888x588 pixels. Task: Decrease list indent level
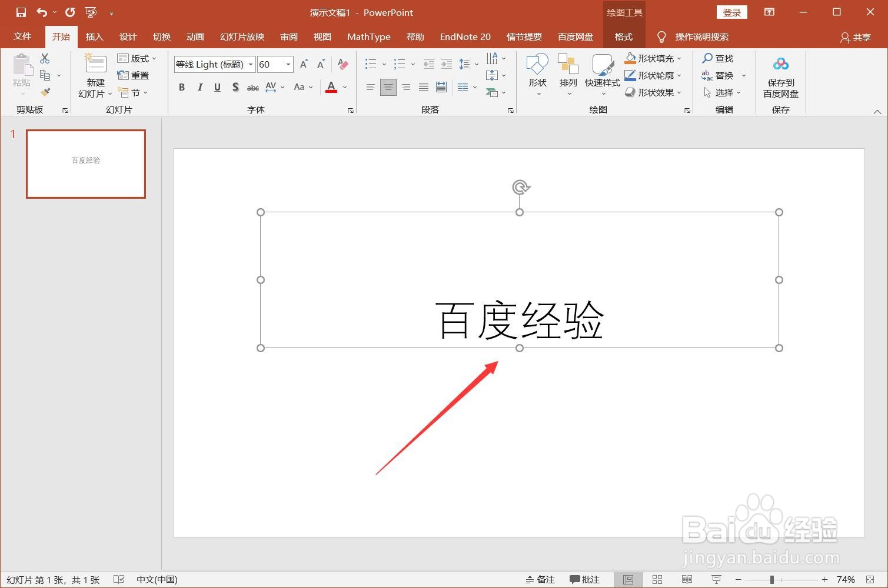click(429, 64)
